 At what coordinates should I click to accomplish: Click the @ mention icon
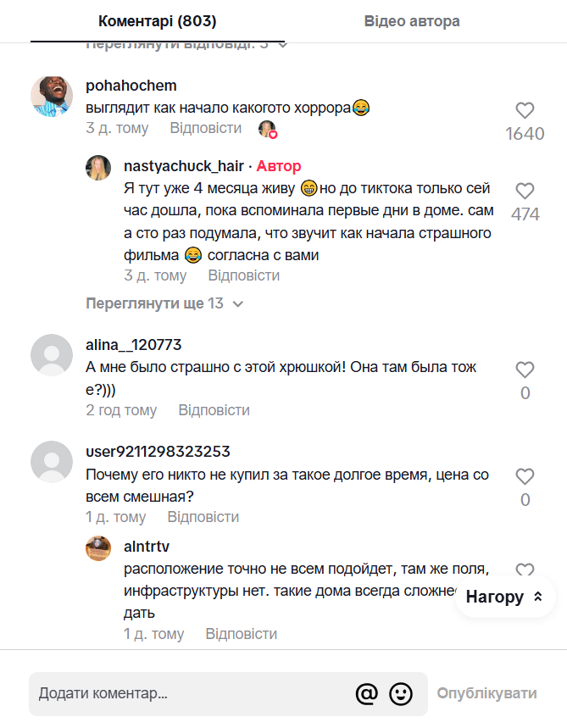pos(366,694)
